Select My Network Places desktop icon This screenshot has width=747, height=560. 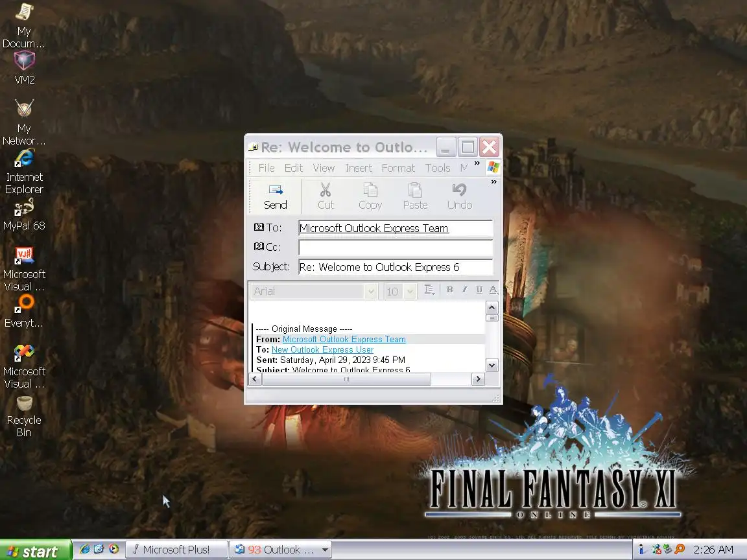point(24,122)
